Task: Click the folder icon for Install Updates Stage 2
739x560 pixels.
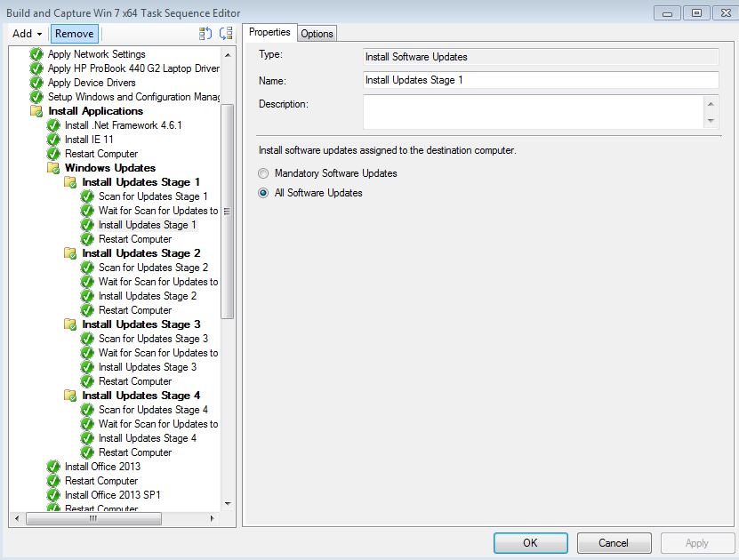Action: click(69, 253)
